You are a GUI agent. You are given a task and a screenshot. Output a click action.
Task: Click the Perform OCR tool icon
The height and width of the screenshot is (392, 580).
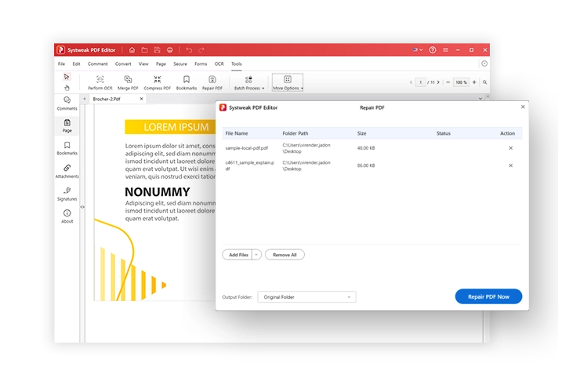pyautogui.click(x=100, y=80)
